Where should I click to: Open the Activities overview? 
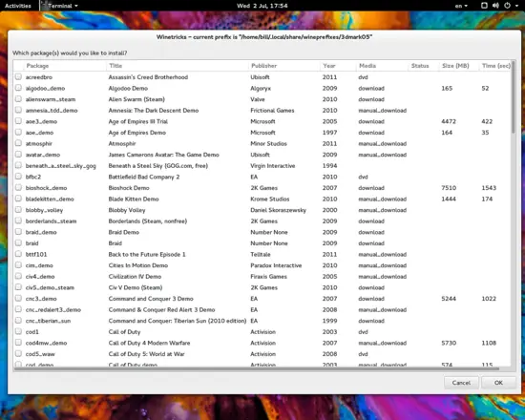click(18, 6)
